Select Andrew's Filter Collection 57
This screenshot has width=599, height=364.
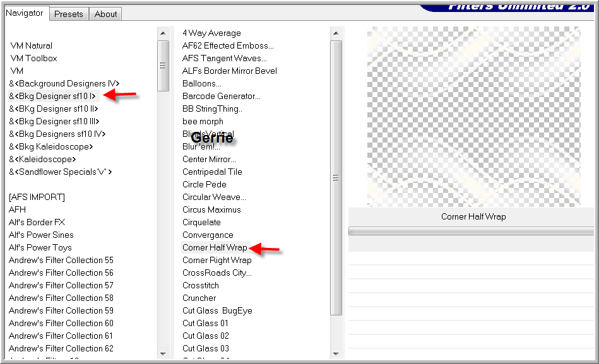[61, 285]
